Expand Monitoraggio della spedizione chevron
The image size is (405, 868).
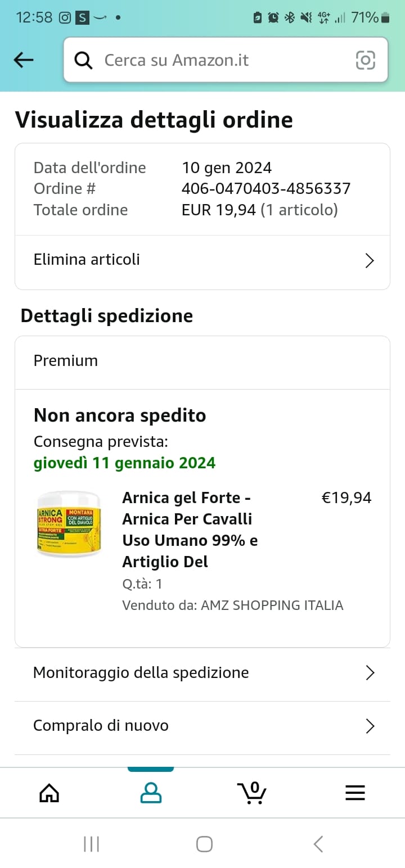(x=370, y=673)
